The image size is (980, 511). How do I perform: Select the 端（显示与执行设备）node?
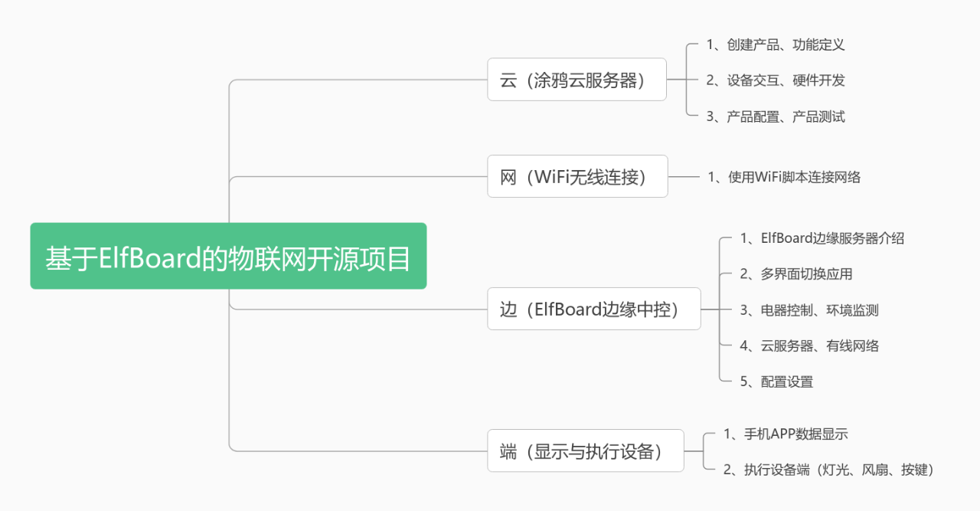(x=585, y=450)
